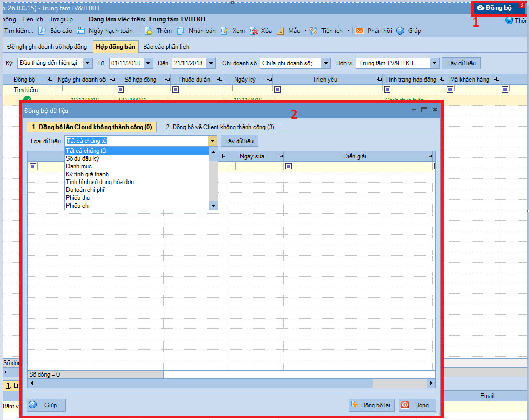
Task: Click the Phản hồi envelope icon
Action: (360, 31)
